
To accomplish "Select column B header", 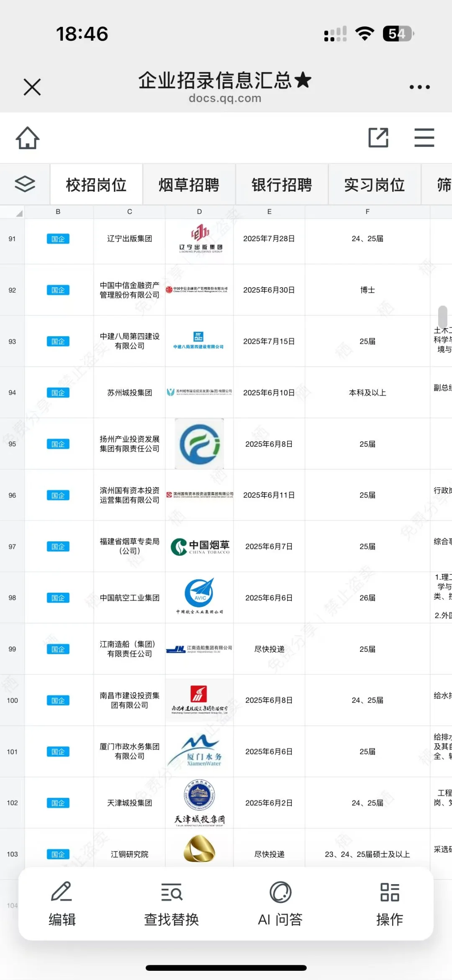I will [58, 212].
